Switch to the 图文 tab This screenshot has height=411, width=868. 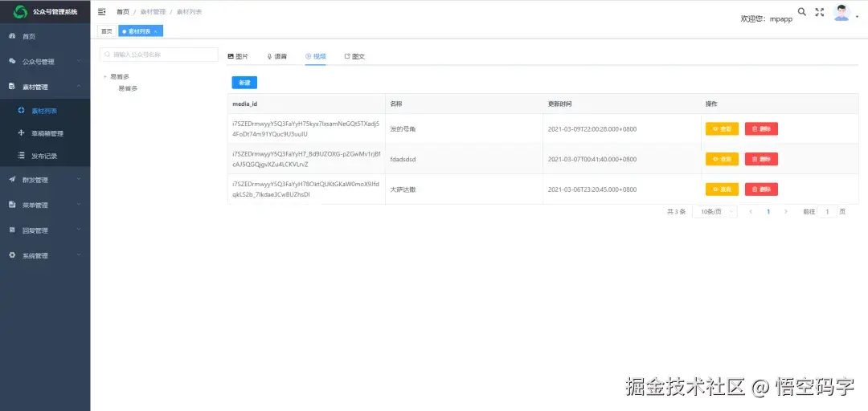(354, 56)
